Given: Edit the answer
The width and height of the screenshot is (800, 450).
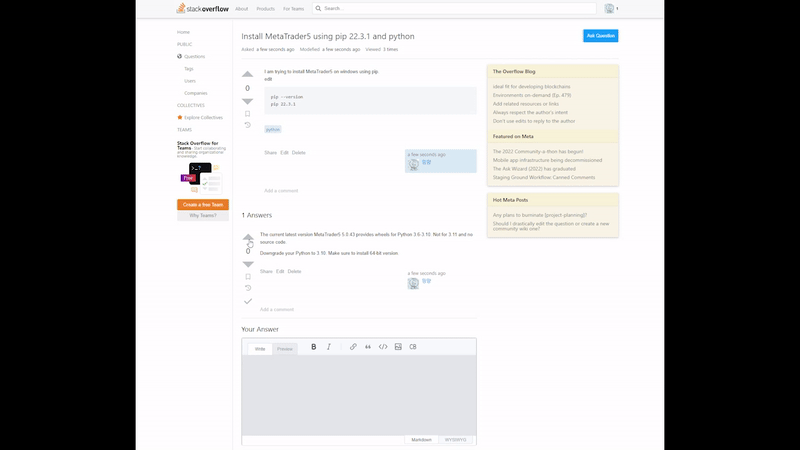Looking at the screenshot, I should [x=280, y=271].
